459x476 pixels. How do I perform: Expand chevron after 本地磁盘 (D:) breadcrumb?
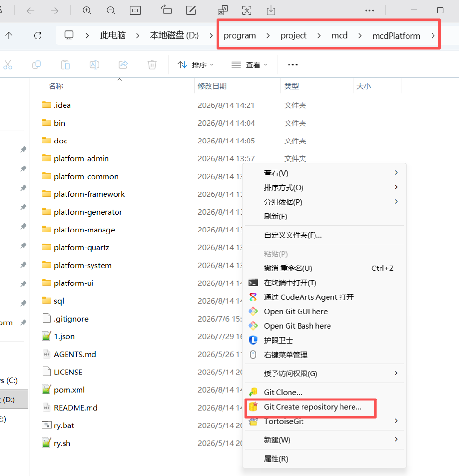tap(211, 36)
